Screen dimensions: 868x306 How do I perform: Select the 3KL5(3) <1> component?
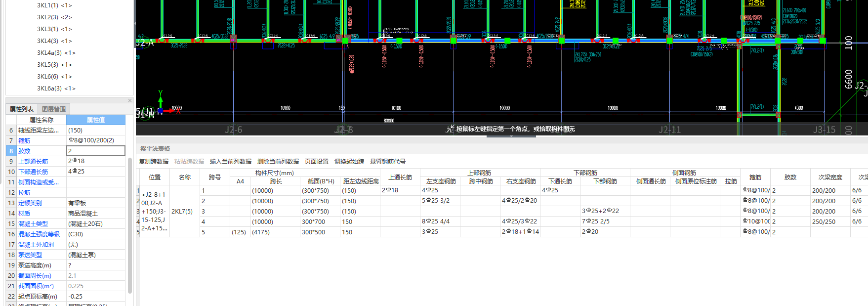click(54, 65)
